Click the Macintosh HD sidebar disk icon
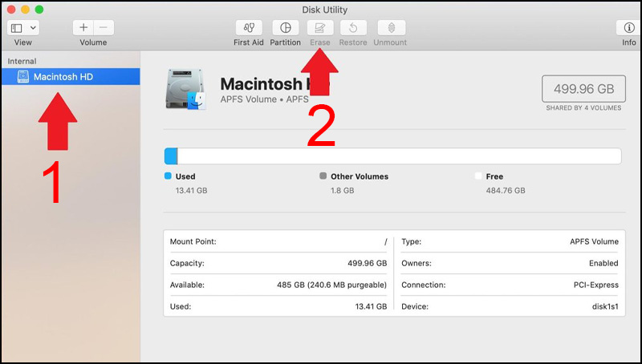This screenshot has width=642, height=364. click(23, 76)
